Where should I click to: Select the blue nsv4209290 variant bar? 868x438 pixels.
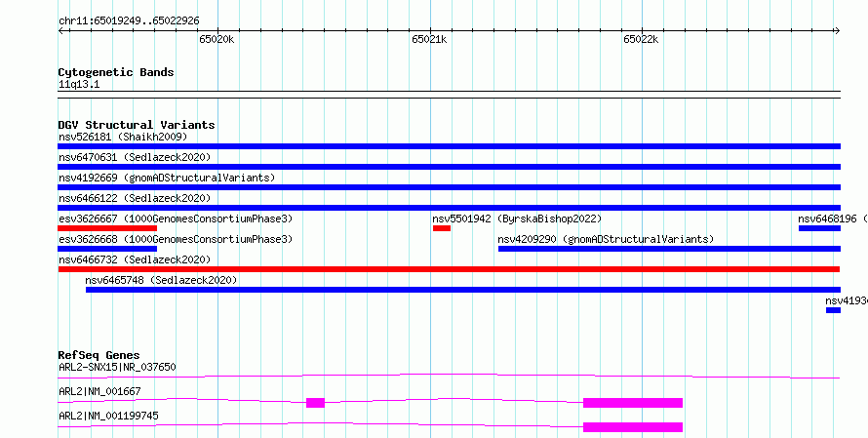669,249
